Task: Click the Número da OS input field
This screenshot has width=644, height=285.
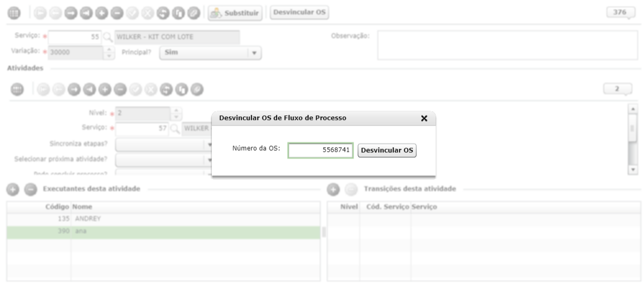Action: (320, 151)
